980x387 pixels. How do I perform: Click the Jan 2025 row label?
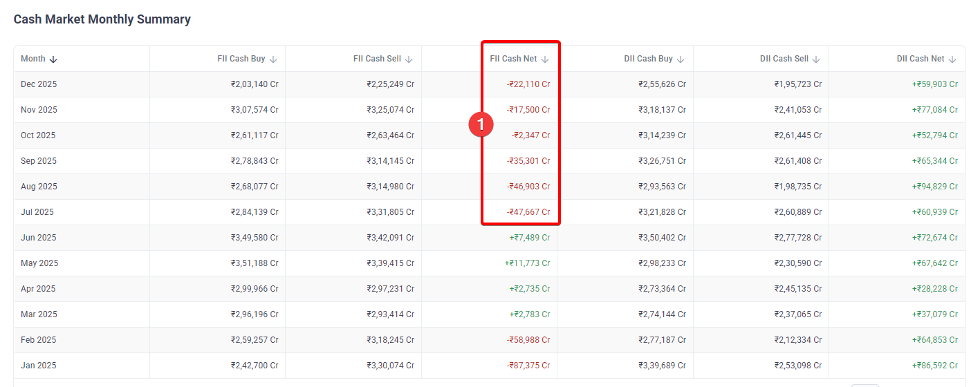[39, 366]
